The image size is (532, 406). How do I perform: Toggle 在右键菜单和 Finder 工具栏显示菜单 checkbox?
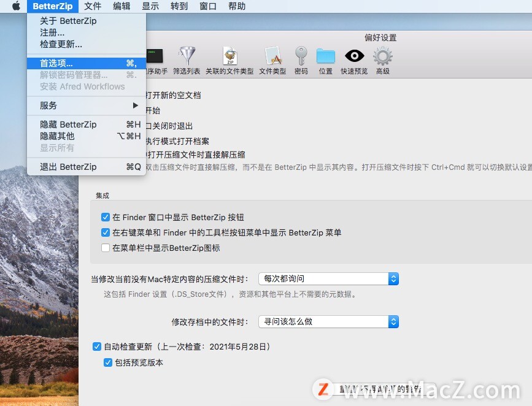pos(105,232)
